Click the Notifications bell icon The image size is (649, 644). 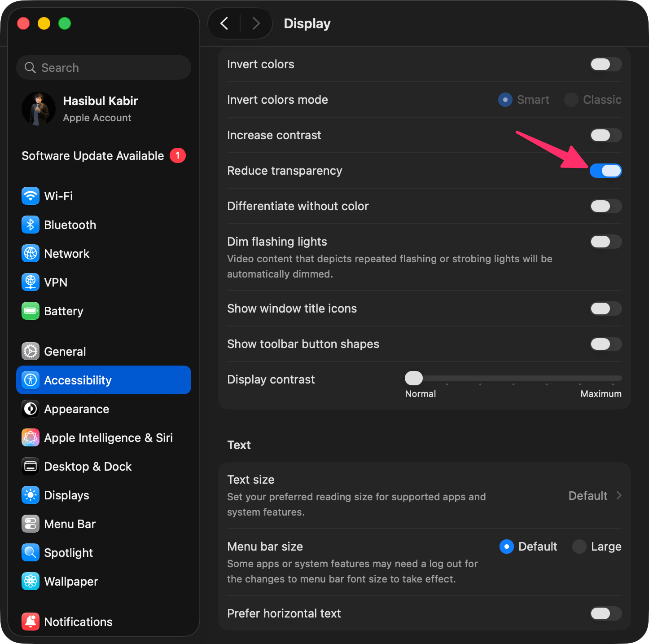[x=31, y=622]
